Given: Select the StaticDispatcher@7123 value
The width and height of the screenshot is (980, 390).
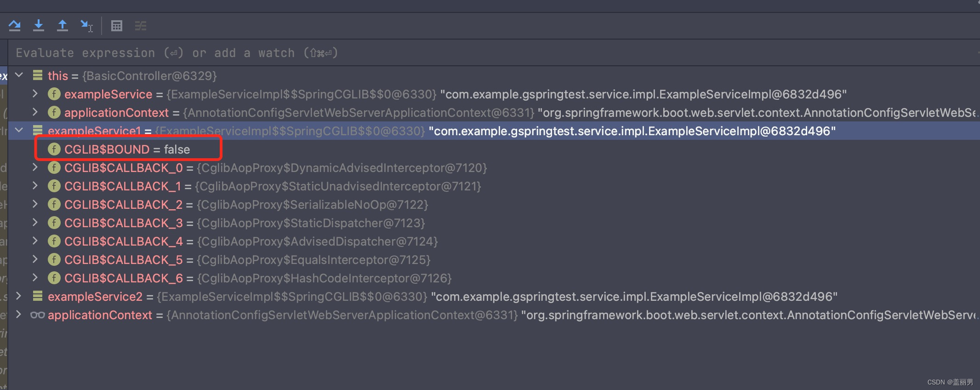Looking at the screenshot, I should click(311, 223).
